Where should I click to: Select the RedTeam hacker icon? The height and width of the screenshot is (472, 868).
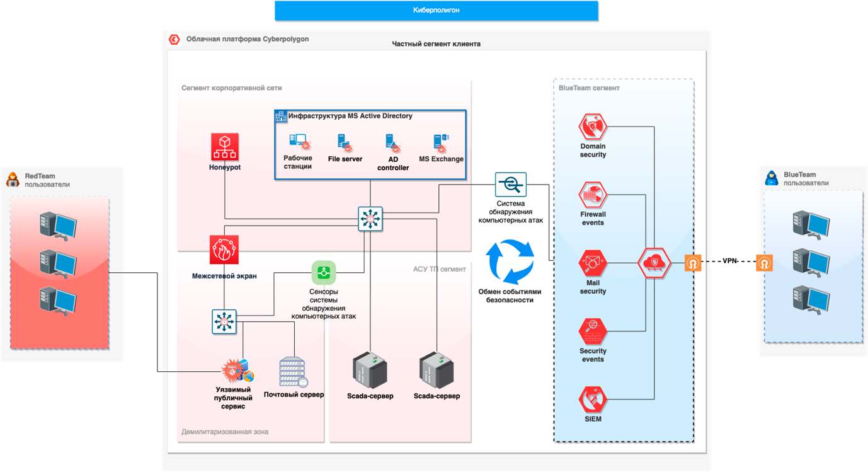click(x=13, y=180)
